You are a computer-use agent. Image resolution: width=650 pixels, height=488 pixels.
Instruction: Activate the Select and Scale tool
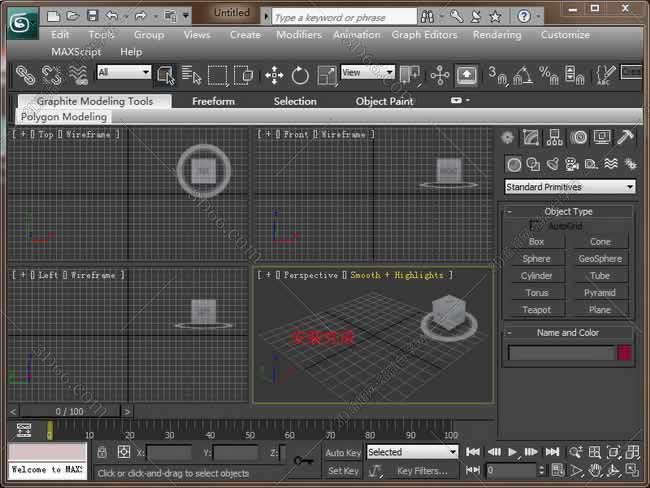[x=327, y=75]
